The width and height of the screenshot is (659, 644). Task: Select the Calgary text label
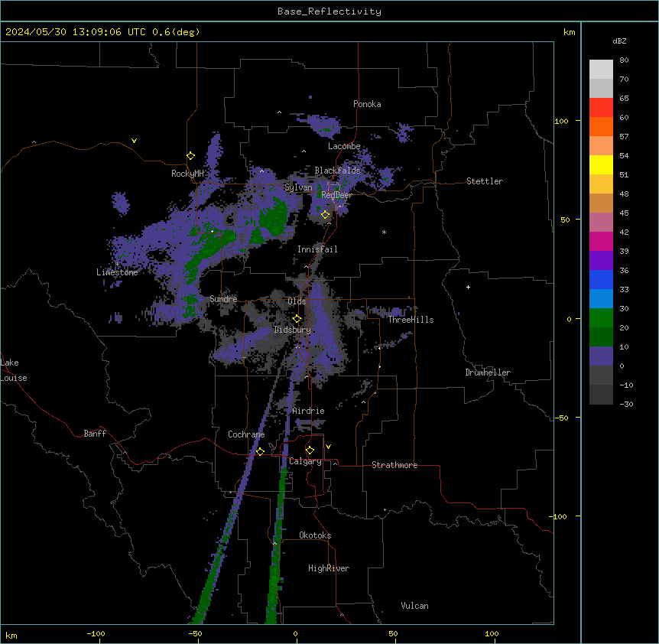[x=305, y=461]
